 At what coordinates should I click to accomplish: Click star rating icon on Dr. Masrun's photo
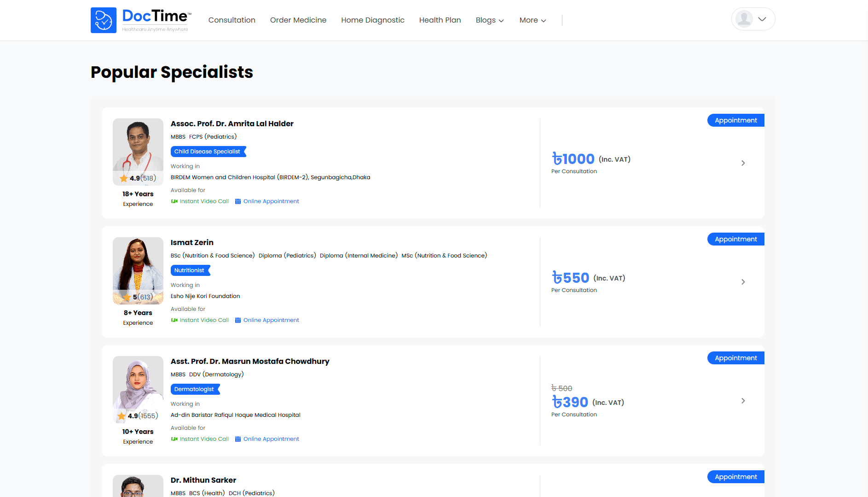tap(122, 416)
